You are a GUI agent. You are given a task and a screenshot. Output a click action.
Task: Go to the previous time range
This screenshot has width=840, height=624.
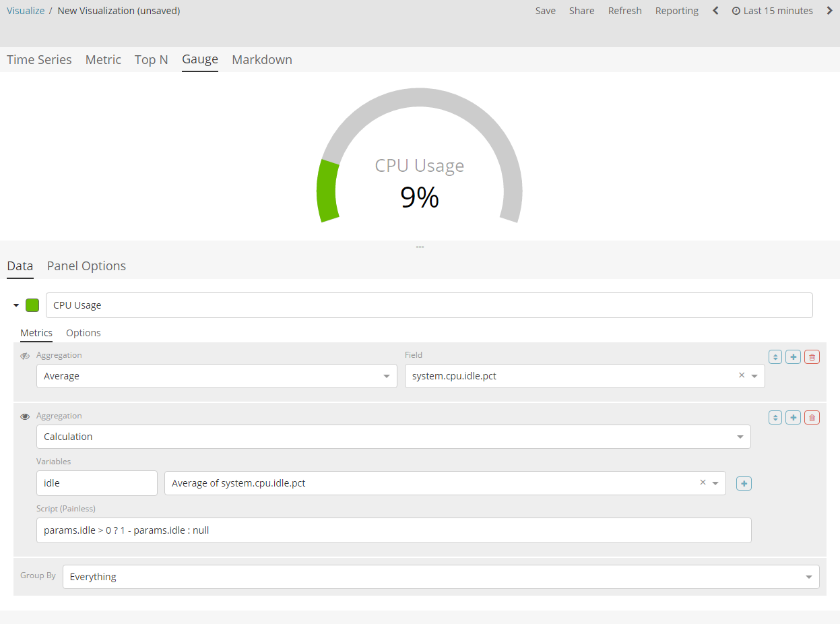715,11
